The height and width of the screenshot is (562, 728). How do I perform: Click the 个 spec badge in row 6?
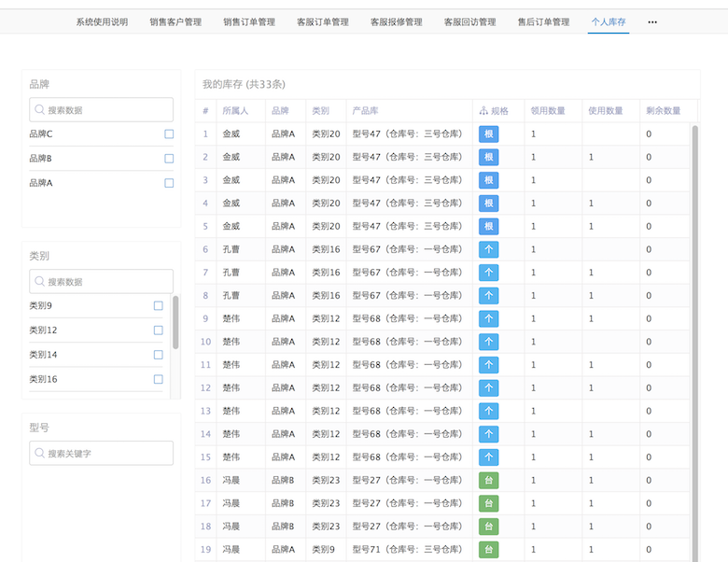coord(489,249)
